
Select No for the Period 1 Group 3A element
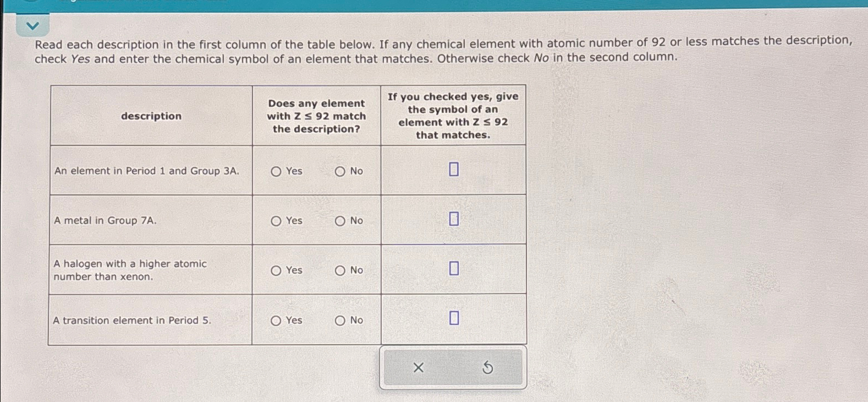[x=340, y=171]
